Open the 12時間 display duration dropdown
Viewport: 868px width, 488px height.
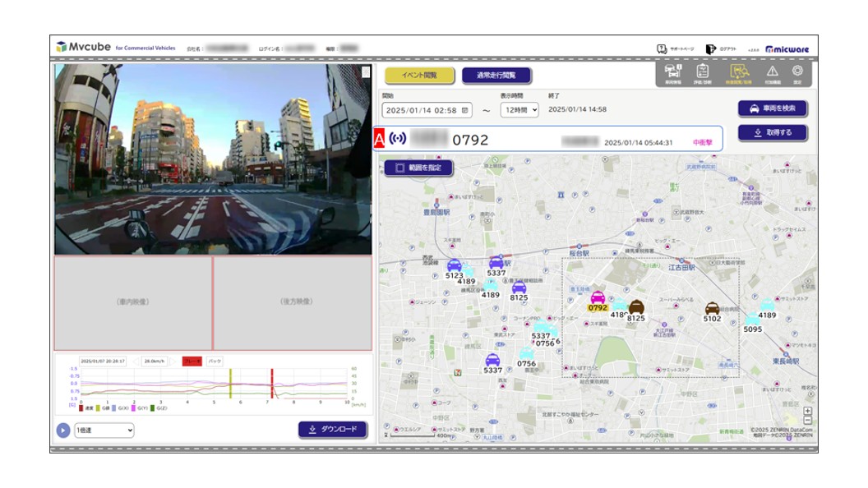[519, 109]
